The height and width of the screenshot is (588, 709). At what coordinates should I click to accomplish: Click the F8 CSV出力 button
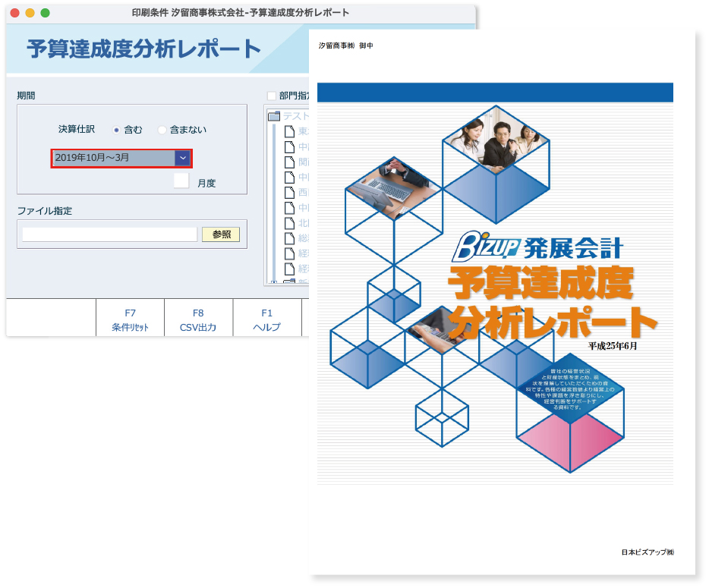pyautogui.click(x=198, y=319)
